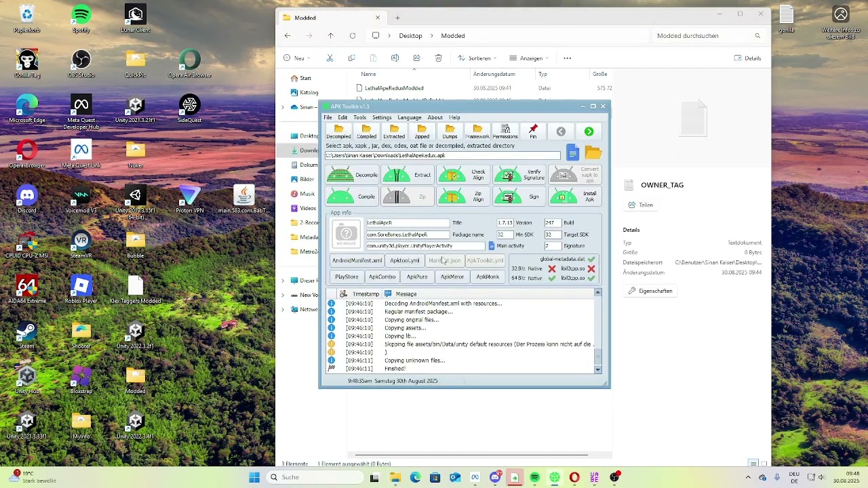Open the ApkMirror link button
868x488 pixels.
[x=452, y=277]
